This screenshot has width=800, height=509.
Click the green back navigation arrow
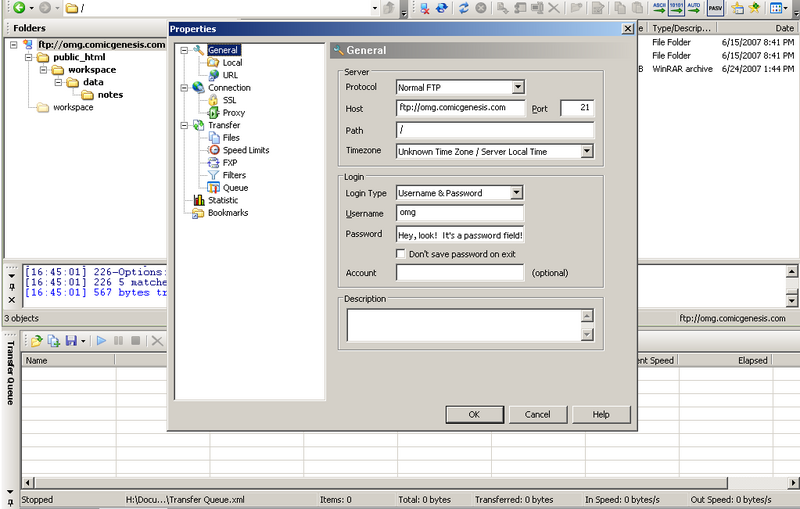click(19, 8)
